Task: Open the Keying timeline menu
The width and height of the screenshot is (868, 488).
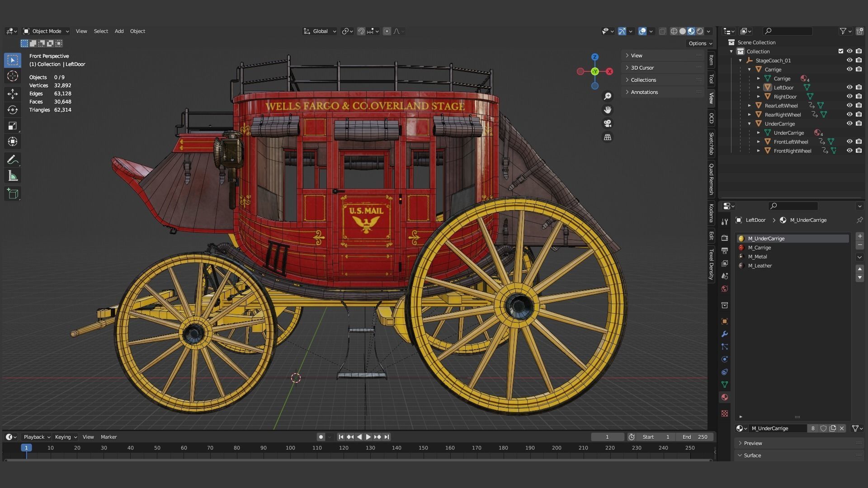Action: [x=66, y=437]
